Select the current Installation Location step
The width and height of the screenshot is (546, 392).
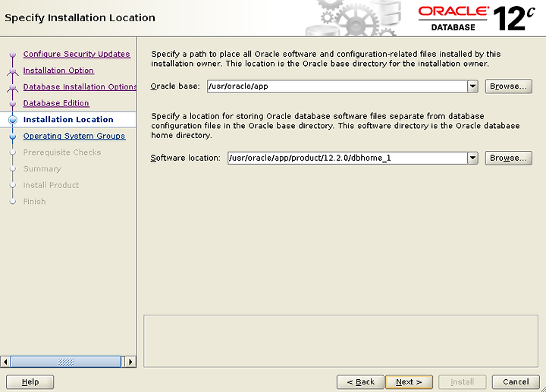coord(68,119)
